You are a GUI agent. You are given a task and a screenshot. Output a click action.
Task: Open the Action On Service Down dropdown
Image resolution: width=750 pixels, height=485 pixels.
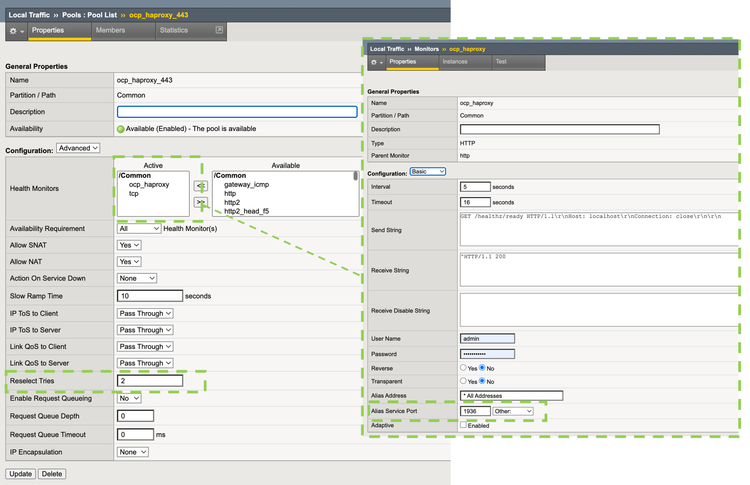(x=136, y=278)
